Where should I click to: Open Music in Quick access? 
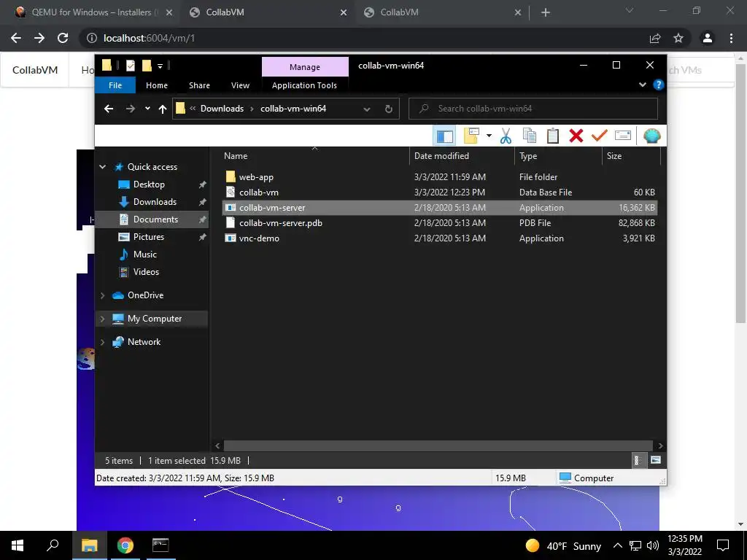click(x=145, y=254)
